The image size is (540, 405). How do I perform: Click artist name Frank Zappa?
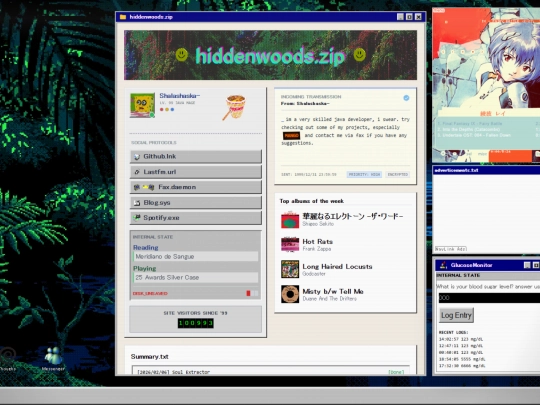pos(316,249)
